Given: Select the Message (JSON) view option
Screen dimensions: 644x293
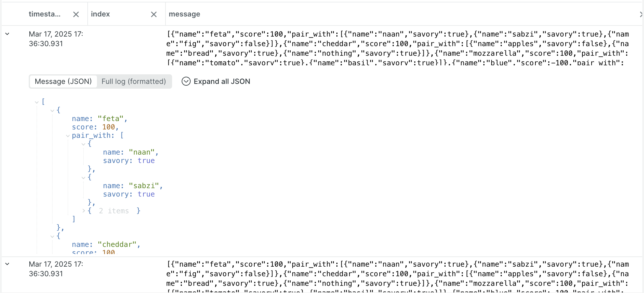Looking at the screenshot, I should [x=63, y=81].
